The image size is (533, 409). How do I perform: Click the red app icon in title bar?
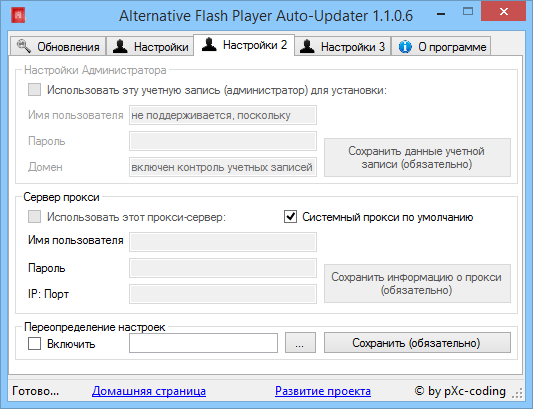pos(18,15)
